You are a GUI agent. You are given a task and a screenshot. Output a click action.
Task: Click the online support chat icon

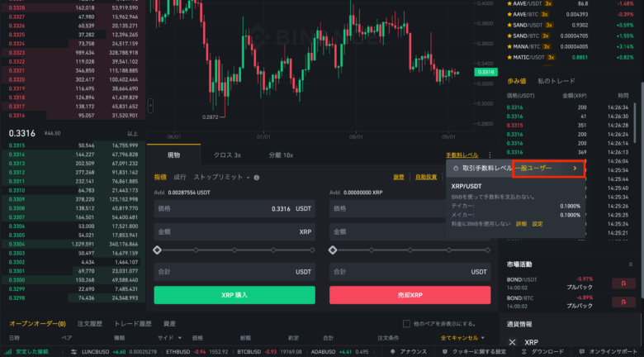pos(581,352)
